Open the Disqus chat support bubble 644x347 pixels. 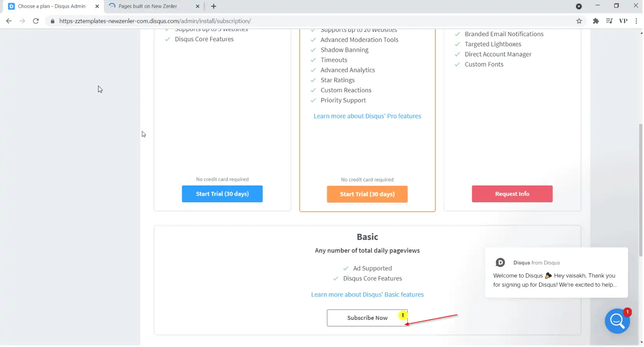coord(617,321)
